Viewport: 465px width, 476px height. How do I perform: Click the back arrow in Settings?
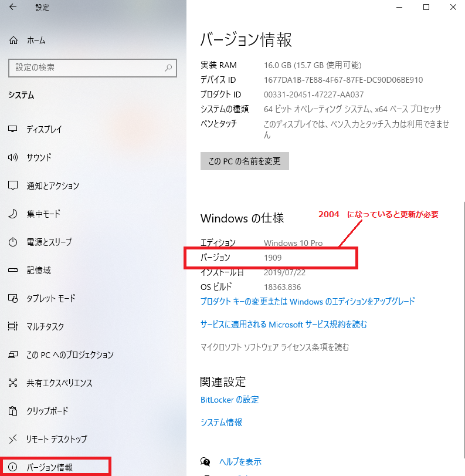(13, 7)
